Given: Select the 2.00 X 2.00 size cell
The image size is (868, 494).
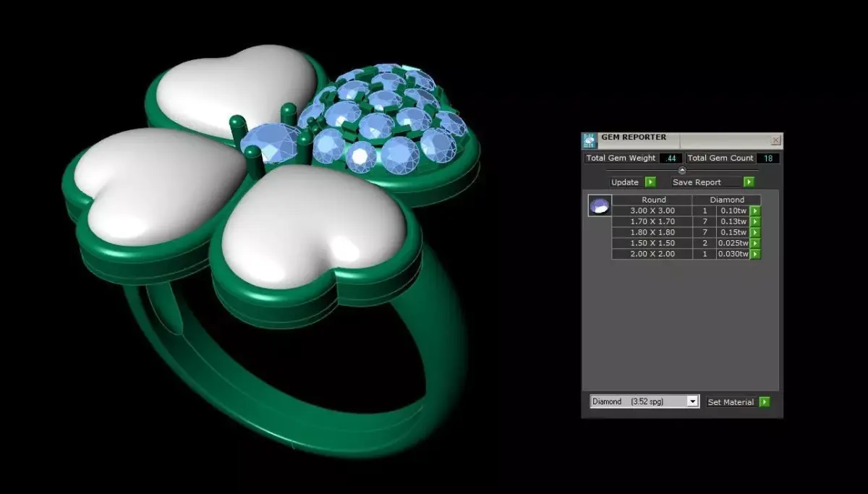Looking at the screenshot, I should (x=652, y=254).
